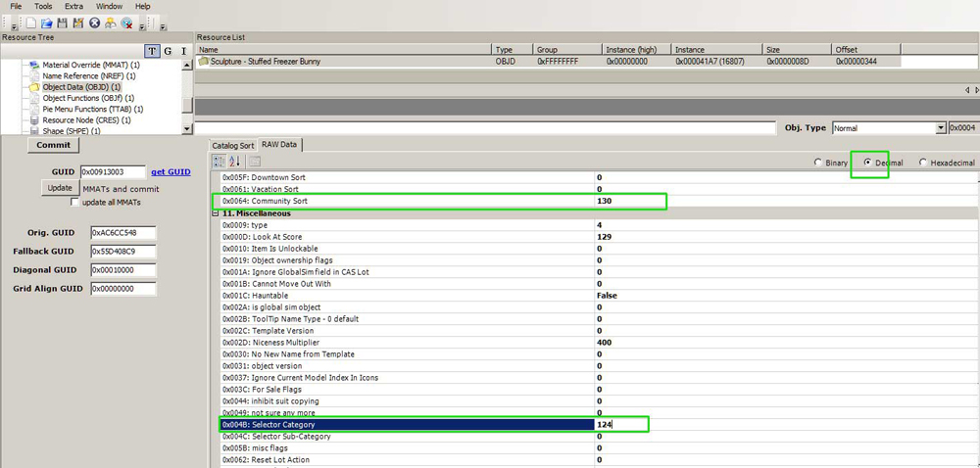Collapse the 11. Miscellaneous section

click(x=215, y=212)
